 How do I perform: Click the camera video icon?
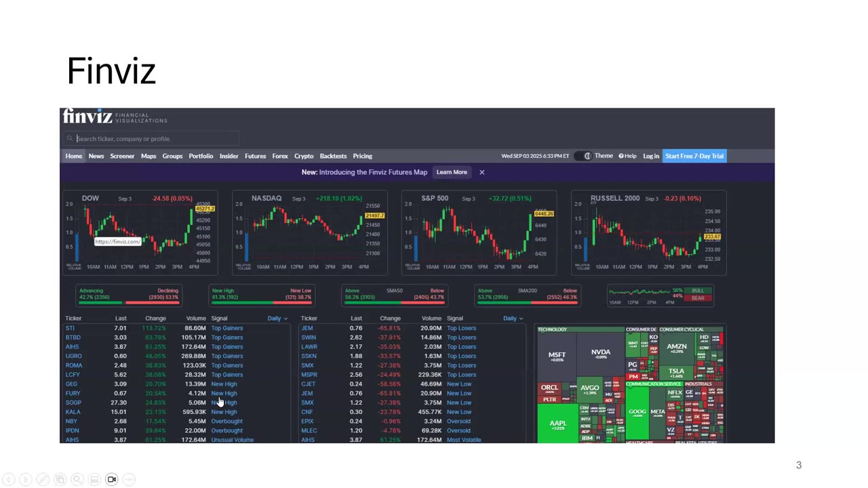(112, 479)
